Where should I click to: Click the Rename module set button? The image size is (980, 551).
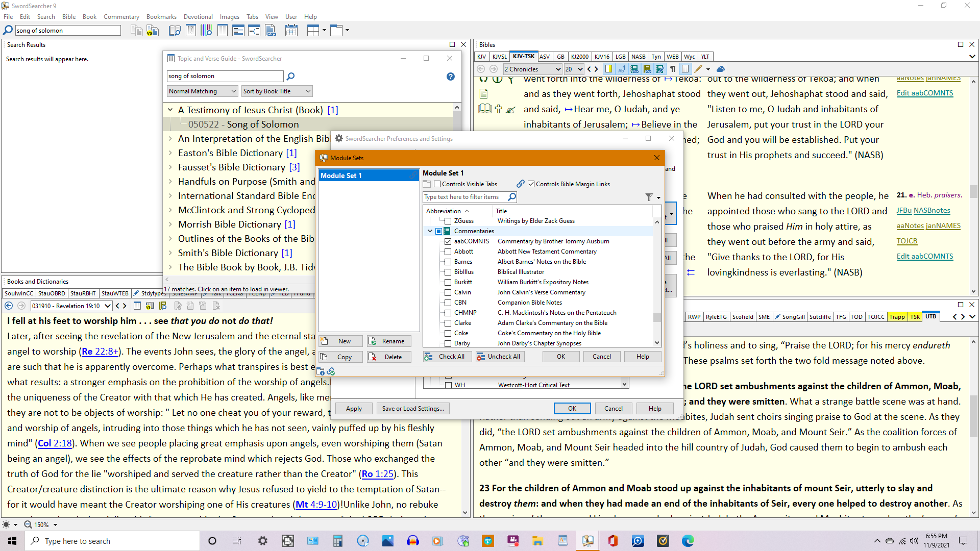point(389,341)
